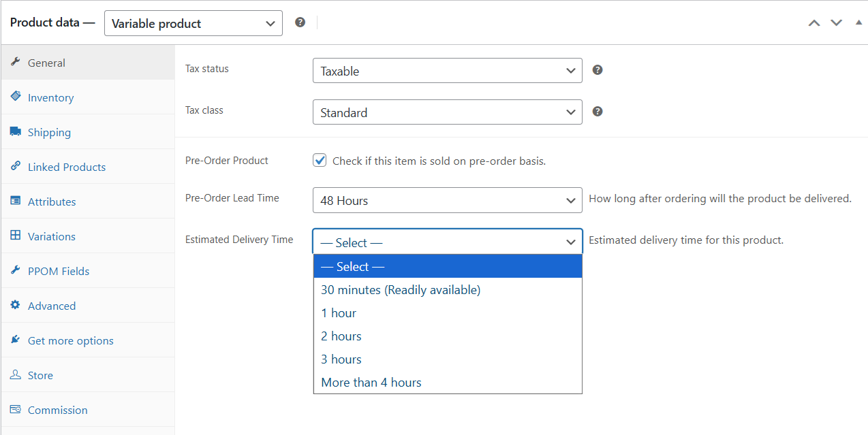
Task: Uncheck the Pre-Order Product checkbox
Action: (x=320, y=161)
